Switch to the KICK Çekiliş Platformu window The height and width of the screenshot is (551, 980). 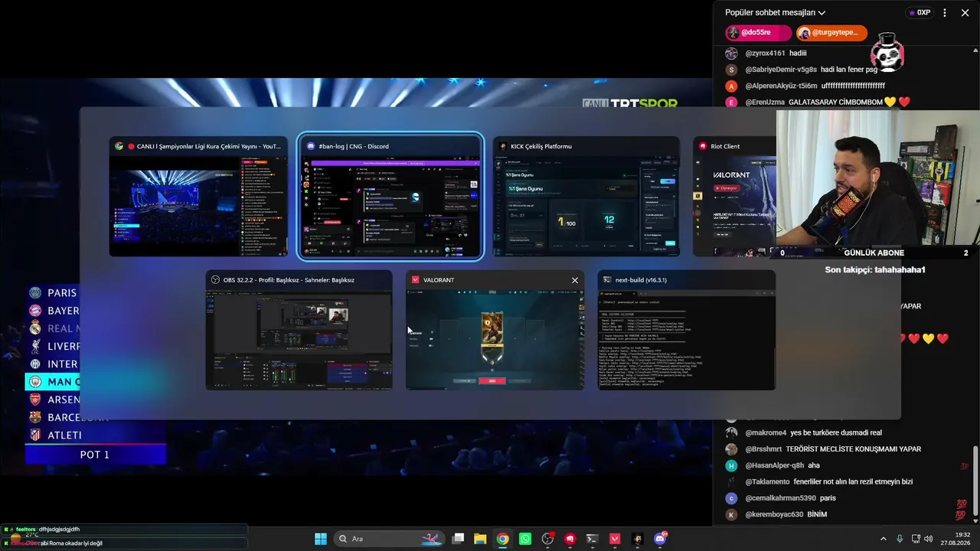click(x=586, y=197)
